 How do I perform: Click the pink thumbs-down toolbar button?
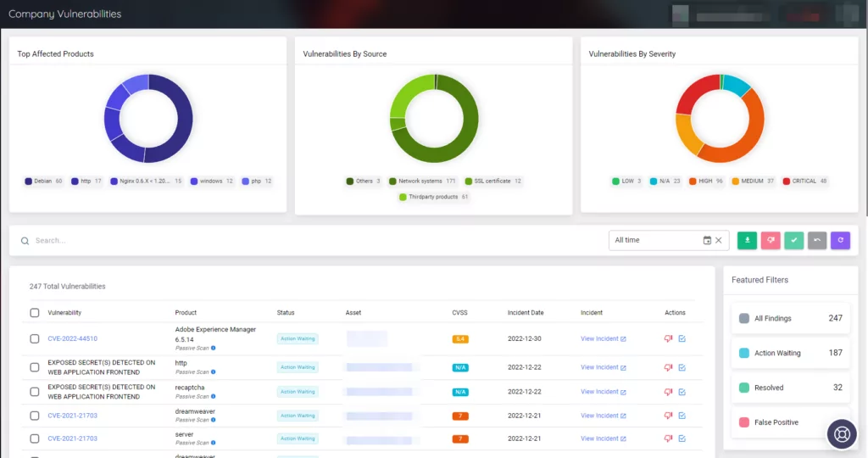pyautogui.click(x=771, y=240)
